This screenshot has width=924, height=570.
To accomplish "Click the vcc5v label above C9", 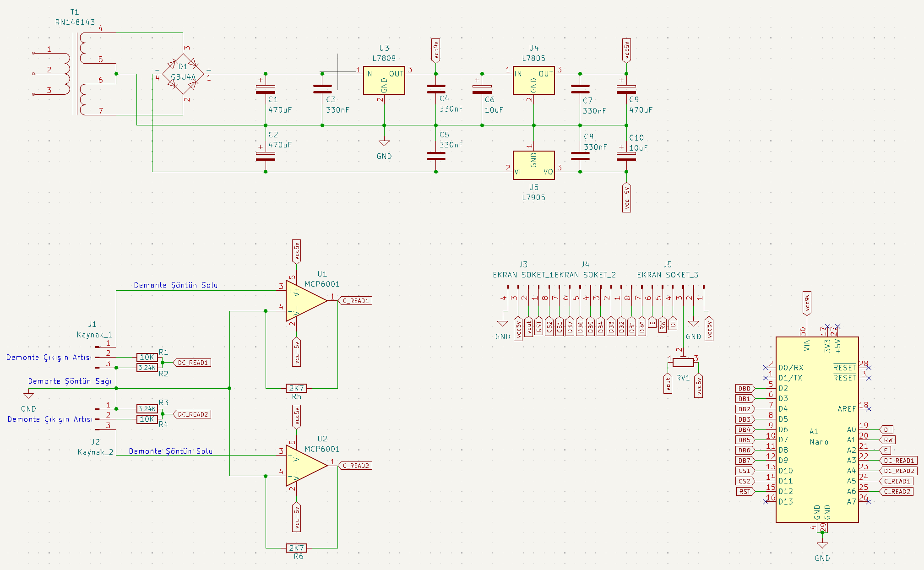I will coord(626,50).
